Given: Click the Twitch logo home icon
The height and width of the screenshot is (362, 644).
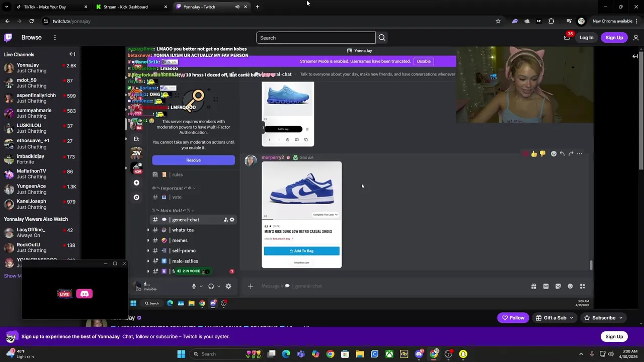Looking at the screenshot, I should (x=8, y=38).
